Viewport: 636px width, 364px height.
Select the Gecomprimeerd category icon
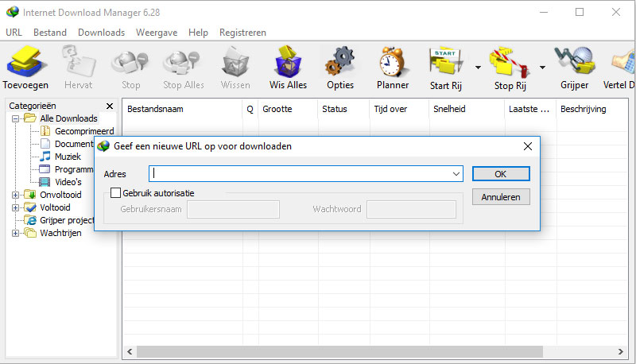(45, 131)
